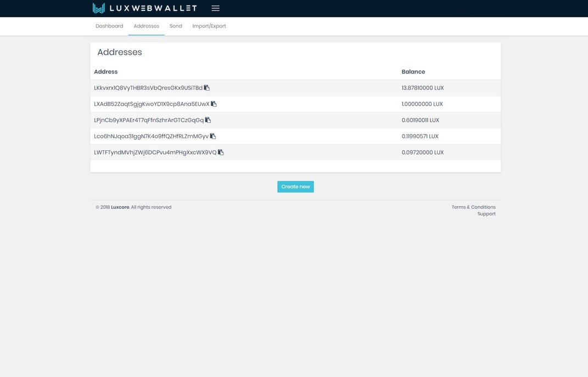
Task: Copy address LXAdB52ZaqtSgjgKwoYD1X9cp8Ana5EUwX
Action: [x=214, y=104]
